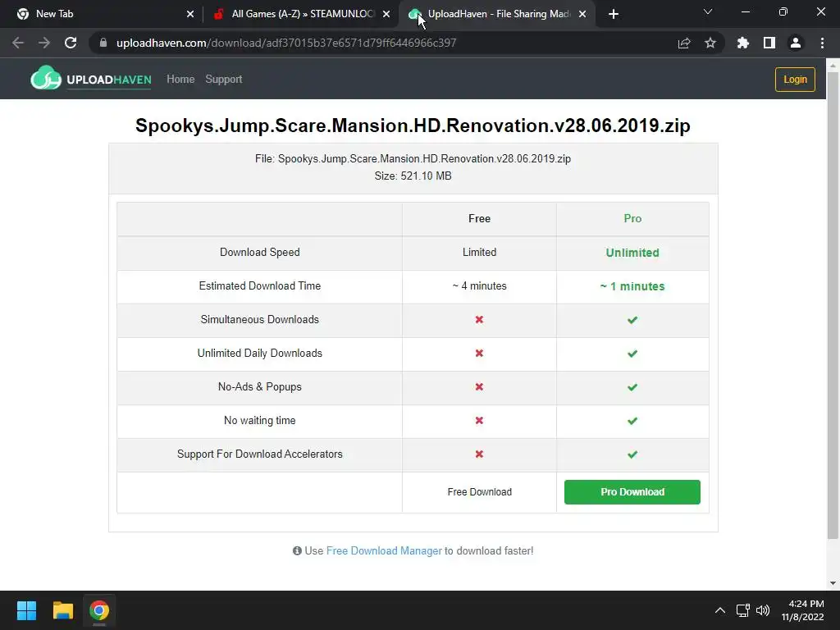Viewport: 840px width, 630px height.
Task: Click the scrollbar down arrow
Action: (x=833, y=583)
